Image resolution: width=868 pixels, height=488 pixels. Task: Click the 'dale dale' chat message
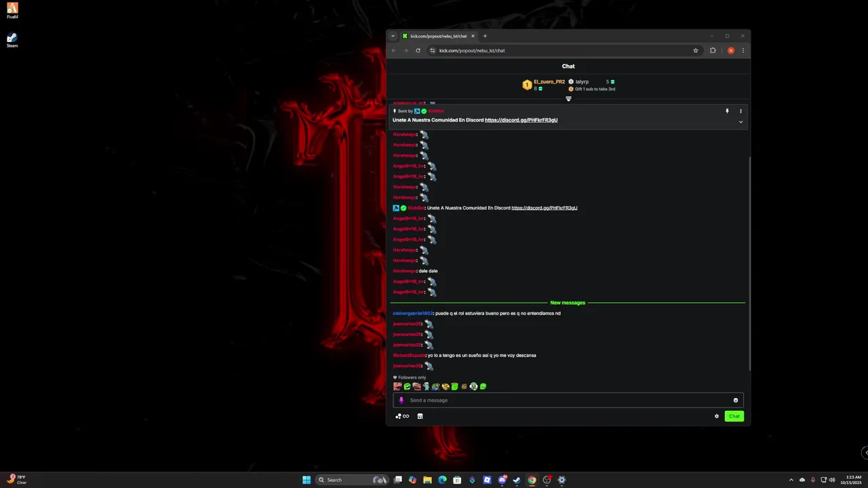(428, 271)
